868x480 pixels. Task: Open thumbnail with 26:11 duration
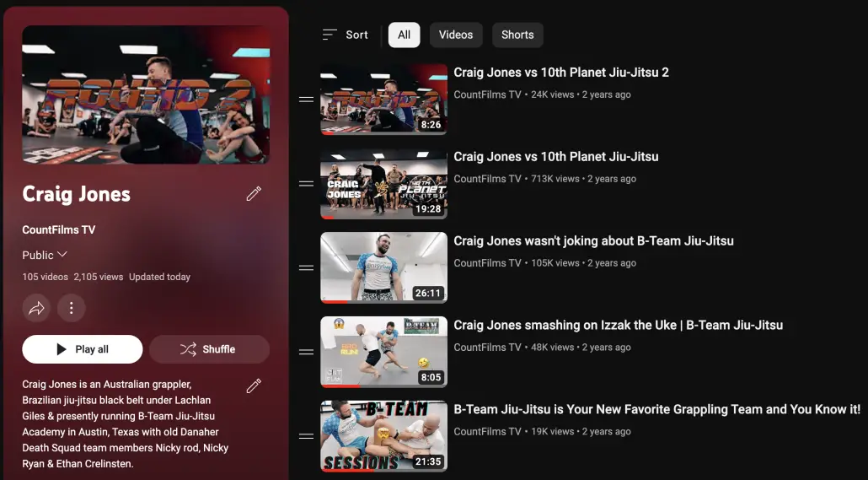[x=383, y=267]
